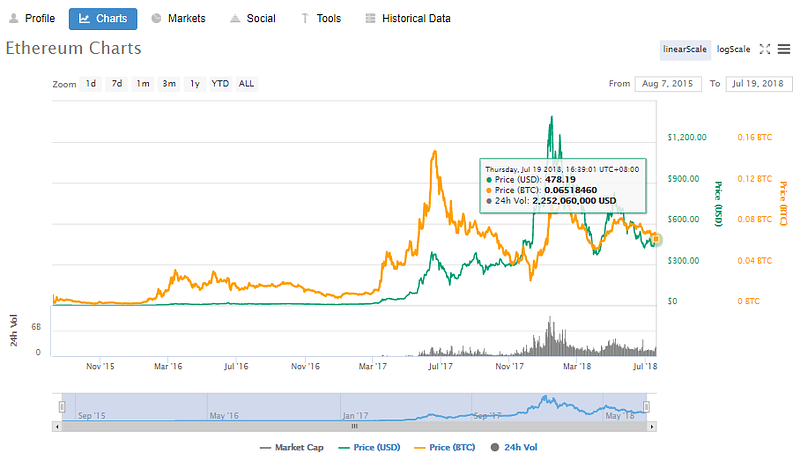
Task: Click the Historical Data table icon
Action: pos(370,19)
